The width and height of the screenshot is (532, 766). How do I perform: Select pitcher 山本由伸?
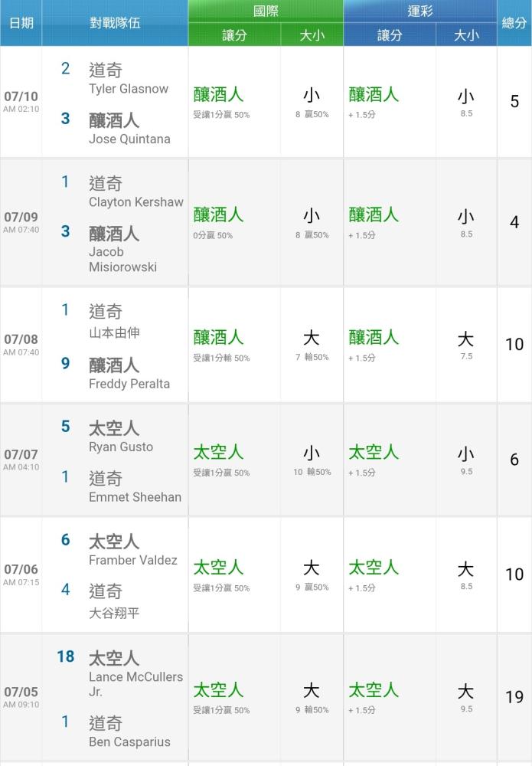tap(114, 332)
